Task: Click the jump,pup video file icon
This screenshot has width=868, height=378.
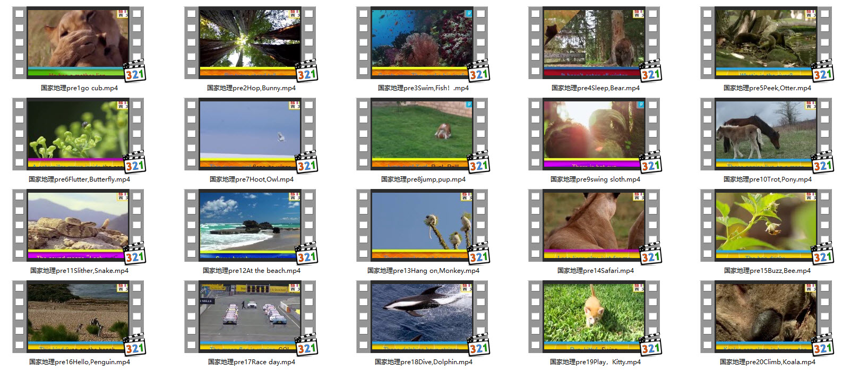Action: pos(423,135)
